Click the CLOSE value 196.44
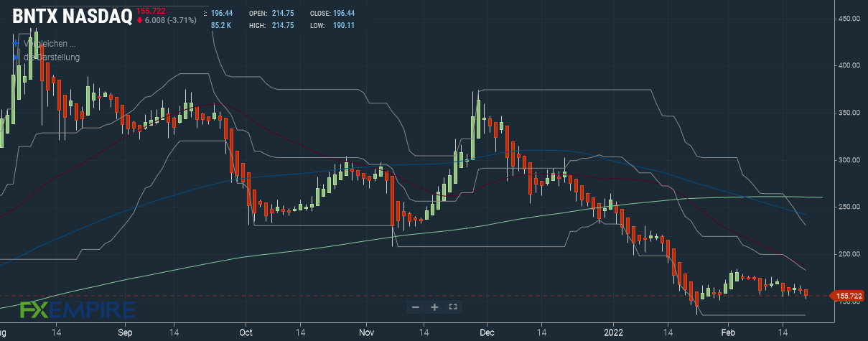 (344, 14)
